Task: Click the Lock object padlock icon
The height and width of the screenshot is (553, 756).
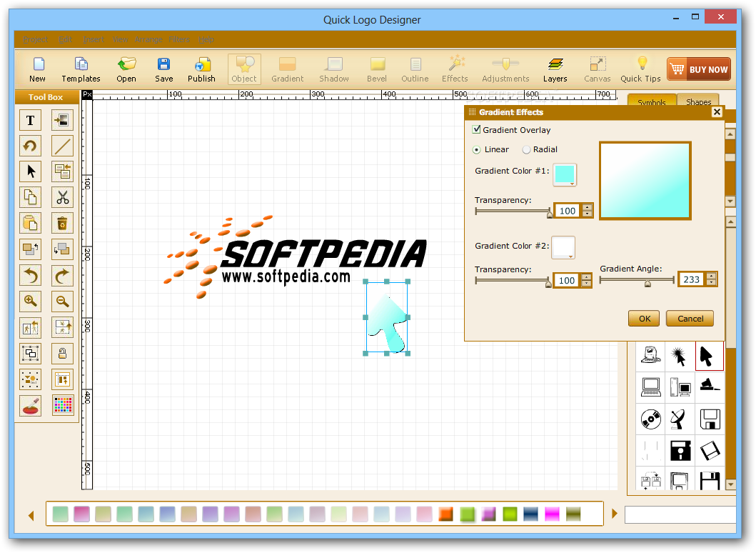Action: [x=63, y=354]
